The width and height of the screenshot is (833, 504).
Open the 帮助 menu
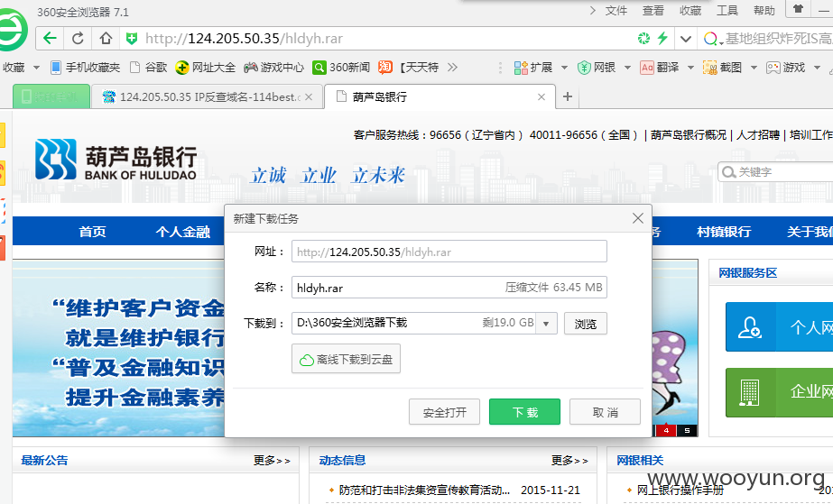[x=764, y=11]
